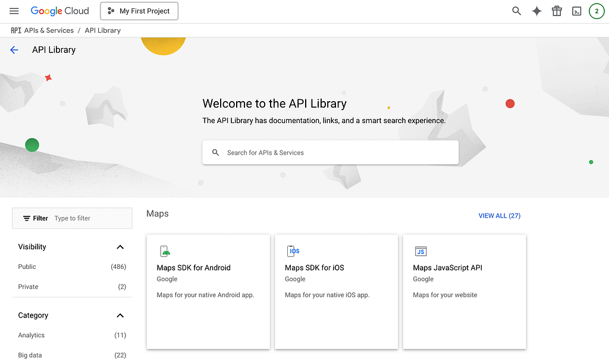Click the back arrow beside API Library
This screenshot has height=364, width=609.
14,49
